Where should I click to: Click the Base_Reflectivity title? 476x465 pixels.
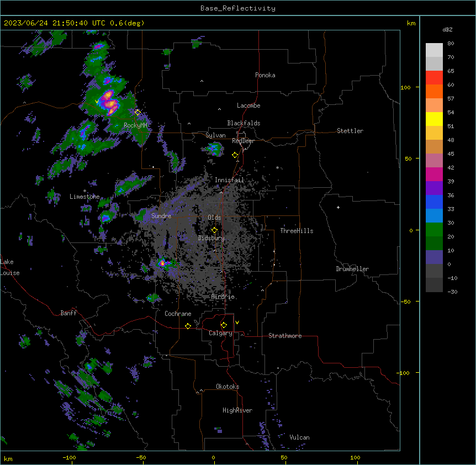(x=238, y=8)
